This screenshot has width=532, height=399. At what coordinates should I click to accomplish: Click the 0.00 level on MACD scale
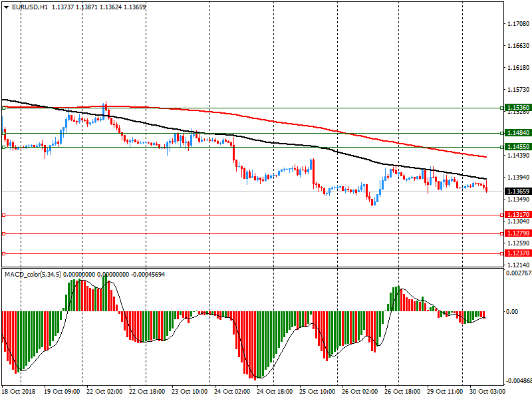point(513,311)
